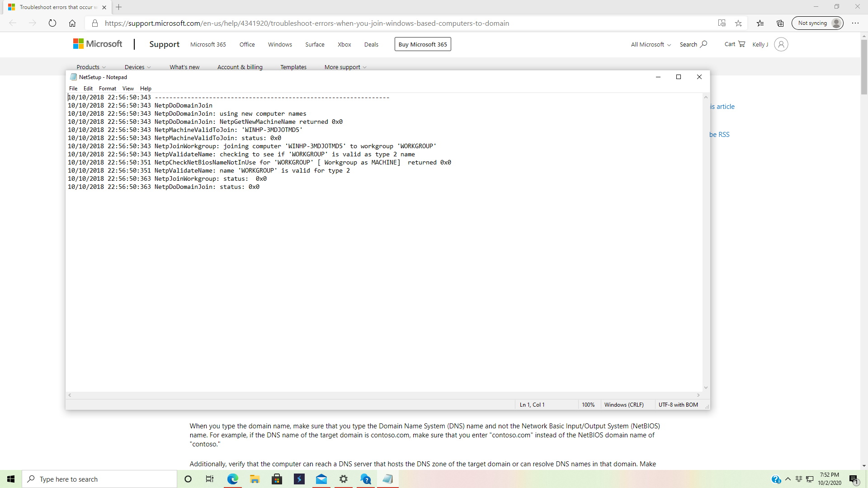
Task: Click Buy Microsoft 365 button
Action: (x=422, y=44)
